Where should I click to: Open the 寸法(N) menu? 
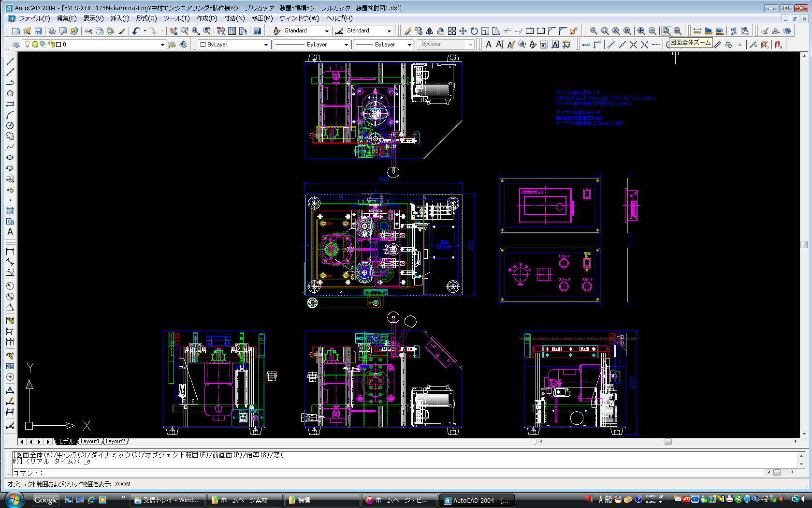click(234, 18)
